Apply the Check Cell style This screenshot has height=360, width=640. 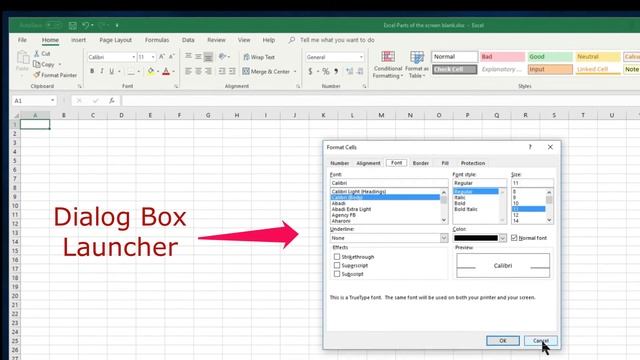coord(454,69)
